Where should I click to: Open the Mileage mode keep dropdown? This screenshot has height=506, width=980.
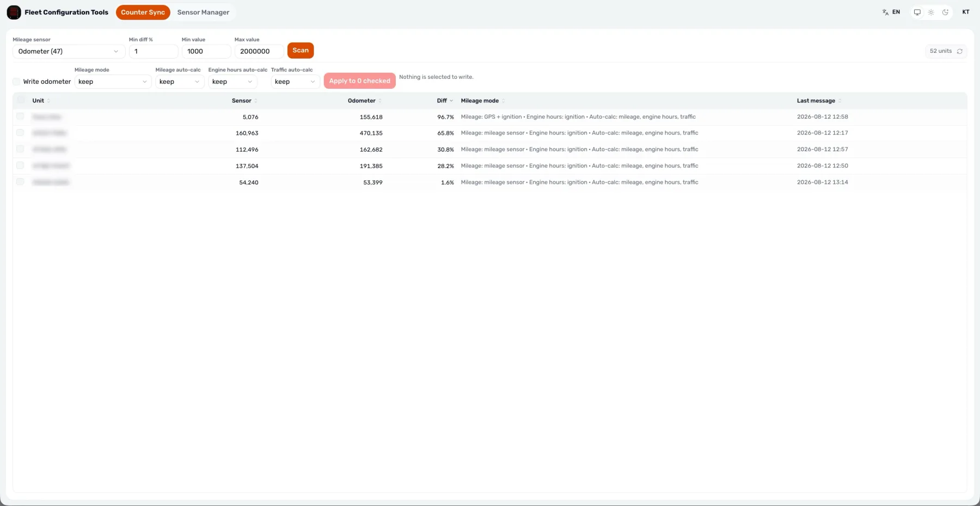coord(113,82)
